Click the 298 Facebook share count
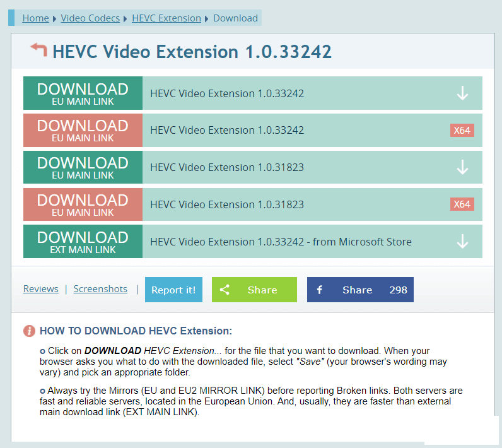Screen dimensions: 502x448 click(398, 290)
